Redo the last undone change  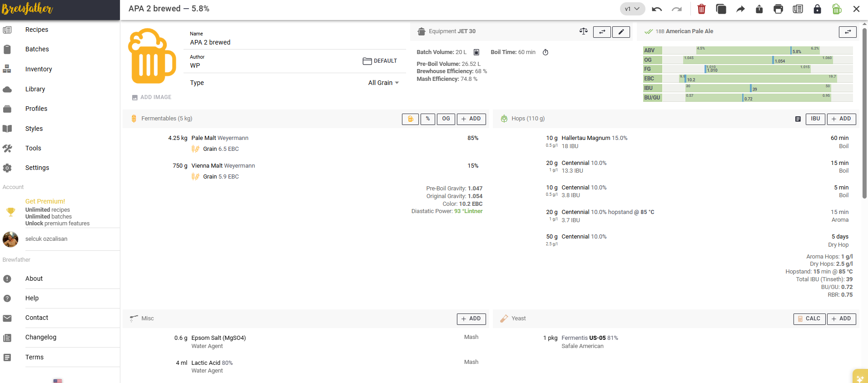coord(677,9)
